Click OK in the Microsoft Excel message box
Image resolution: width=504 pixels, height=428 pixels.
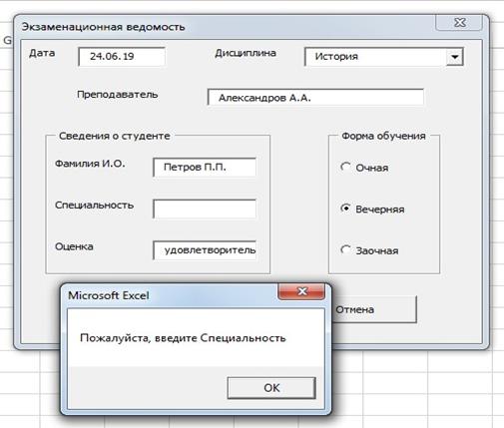(271, 388)
